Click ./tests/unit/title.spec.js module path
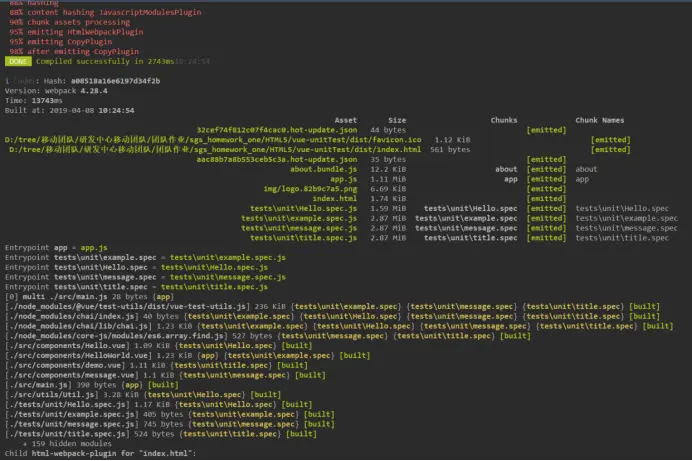The width and height of the screenshot is (692, 461). (x=67, y=434)
